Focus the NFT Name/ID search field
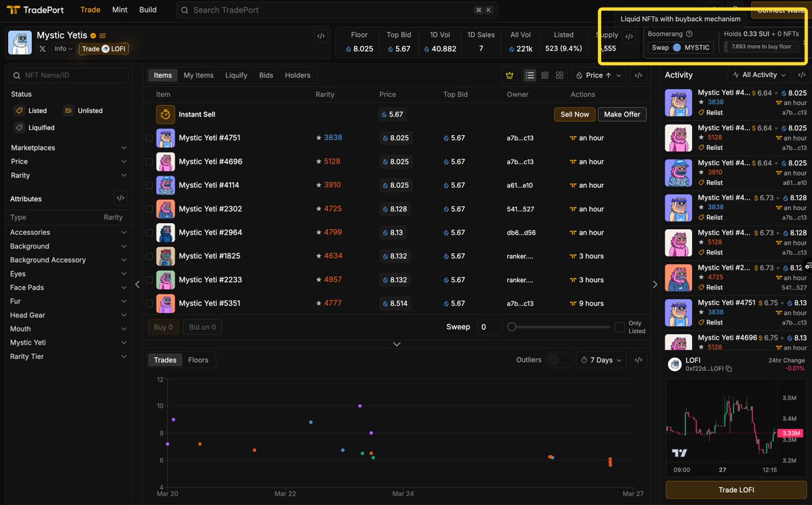Image resolution: width=812 pixels, height=505 pixels. pyautogui.click(x=68, y=75)
